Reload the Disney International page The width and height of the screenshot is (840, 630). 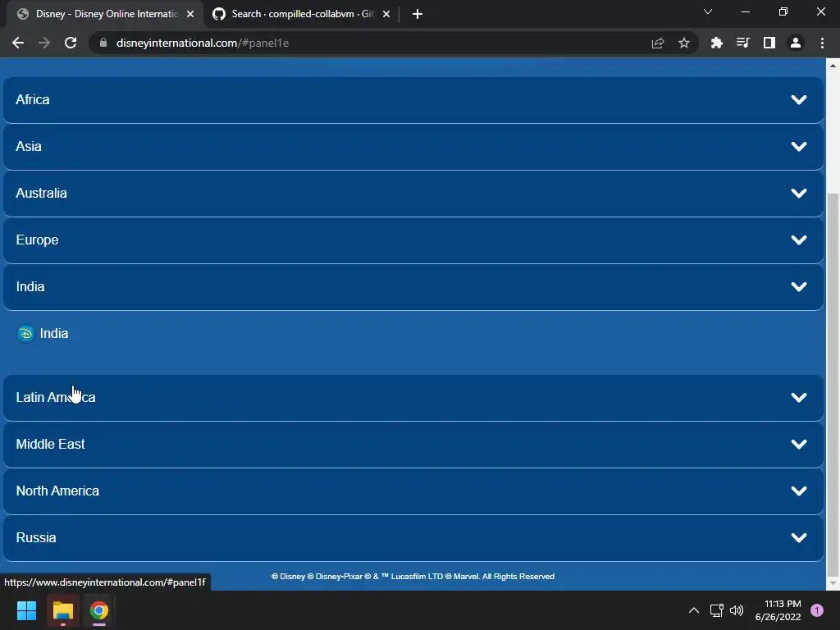71,43
